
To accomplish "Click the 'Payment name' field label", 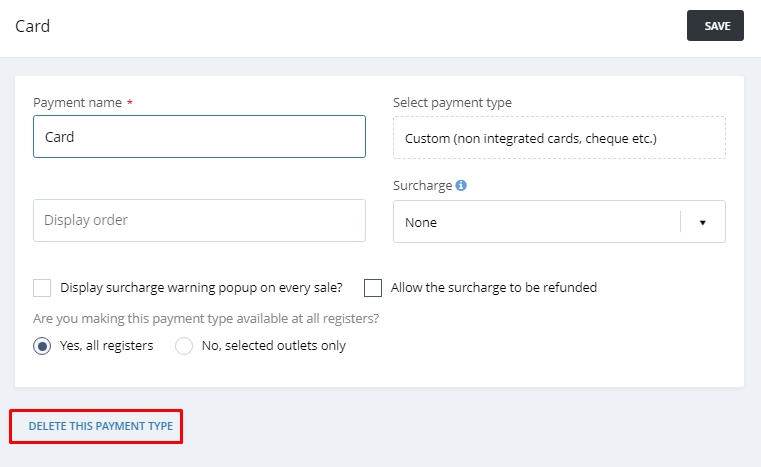I will [77, 103].
